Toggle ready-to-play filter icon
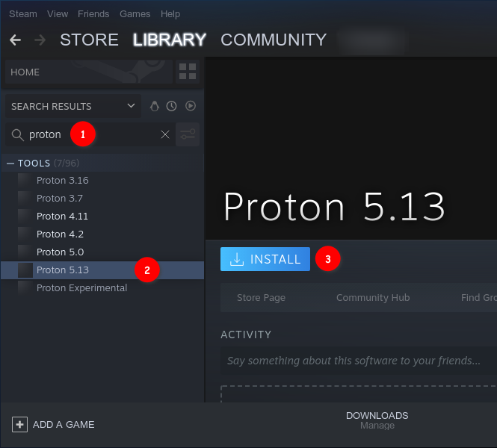The image size is (497, 448). pyautogui.click(x=191, y=106)
